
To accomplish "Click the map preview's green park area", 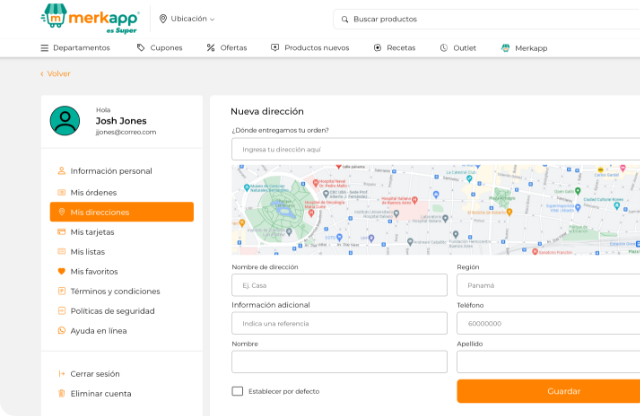I will (282, 208).
